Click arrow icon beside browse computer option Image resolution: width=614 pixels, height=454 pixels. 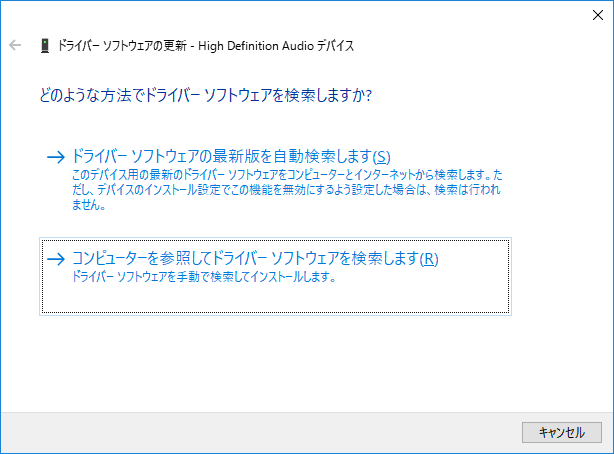click(x=56, y=259)
